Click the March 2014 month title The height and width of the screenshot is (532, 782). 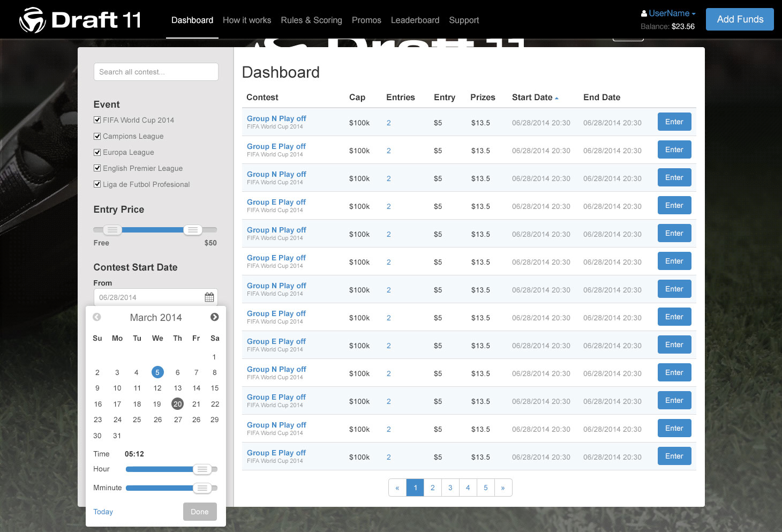point(156,318)
